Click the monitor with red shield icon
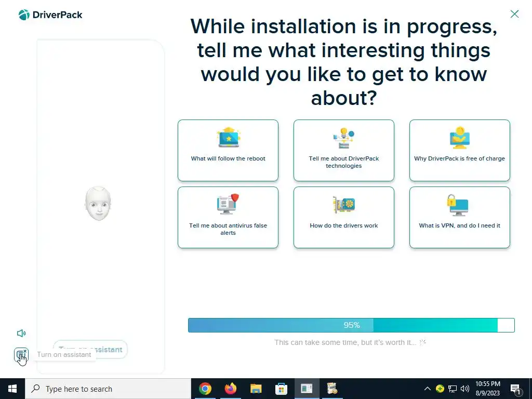 228,204
